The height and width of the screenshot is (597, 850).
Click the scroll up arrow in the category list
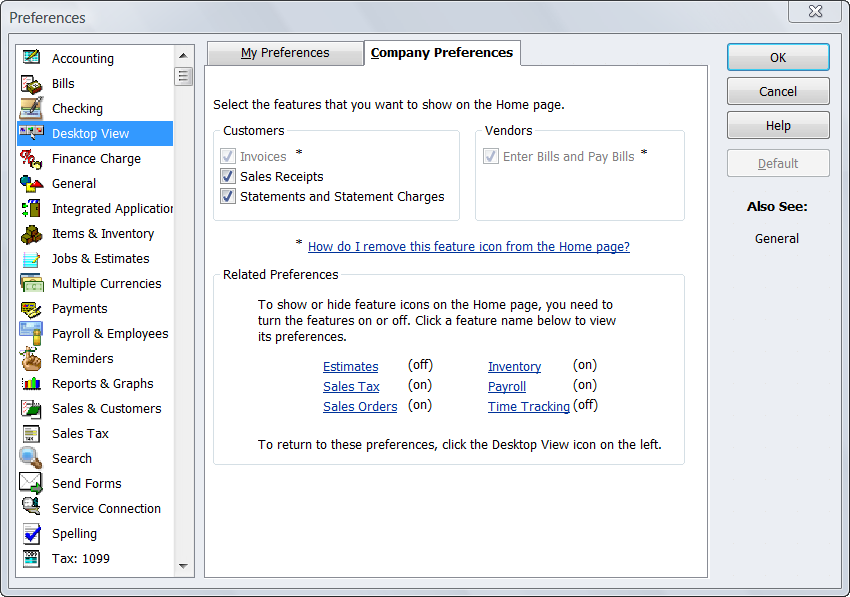click(183, 56)
